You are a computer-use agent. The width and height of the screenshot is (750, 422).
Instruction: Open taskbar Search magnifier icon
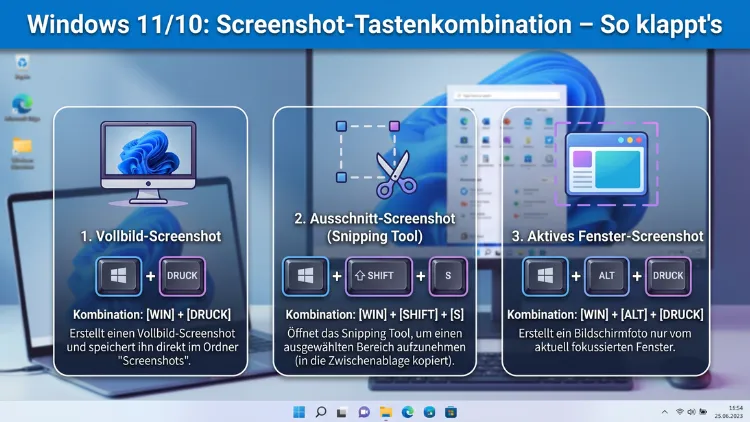[x=321, y=411]
